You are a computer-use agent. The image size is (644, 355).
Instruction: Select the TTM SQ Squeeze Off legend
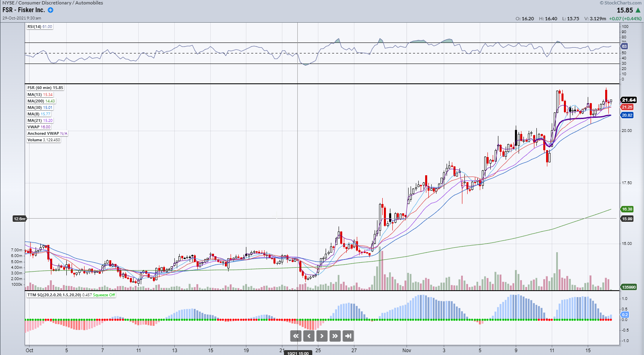click(71, 295)
